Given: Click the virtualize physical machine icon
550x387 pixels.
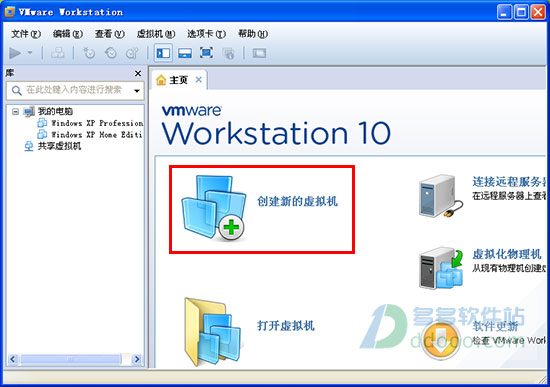Looking at the screenshot, I should [441, 268].
